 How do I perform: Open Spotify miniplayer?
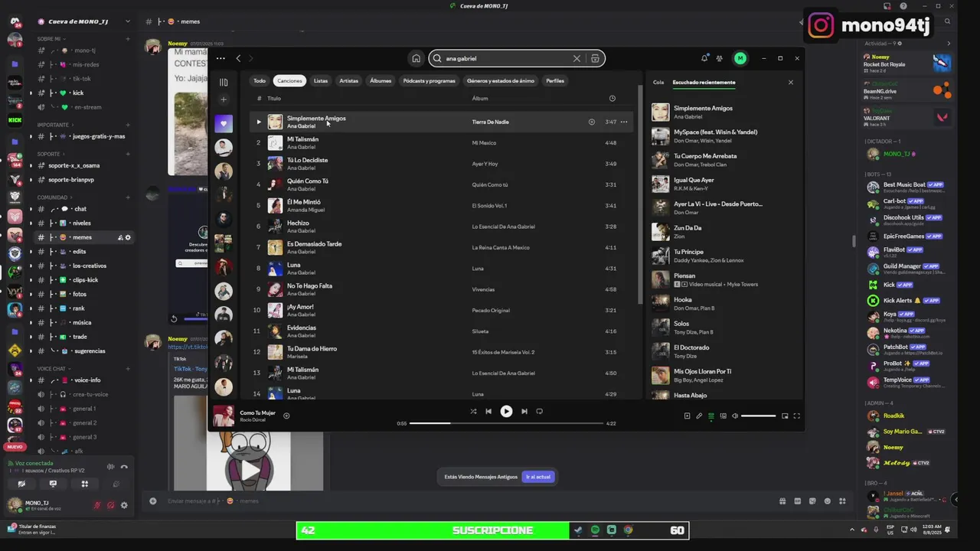[785, 416]
